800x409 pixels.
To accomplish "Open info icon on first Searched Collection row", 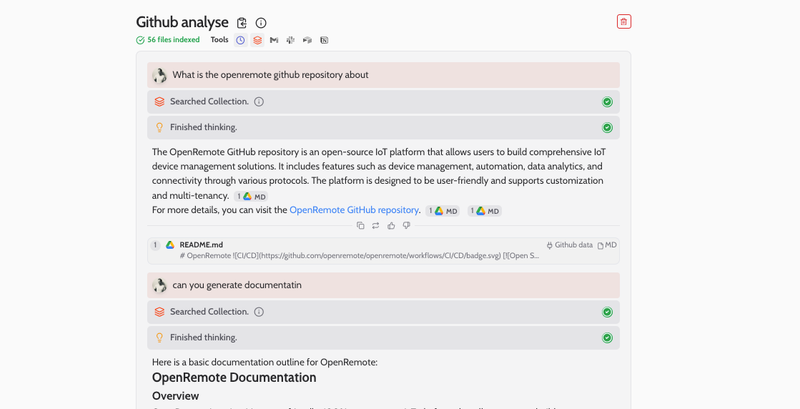I will [259, 101].
